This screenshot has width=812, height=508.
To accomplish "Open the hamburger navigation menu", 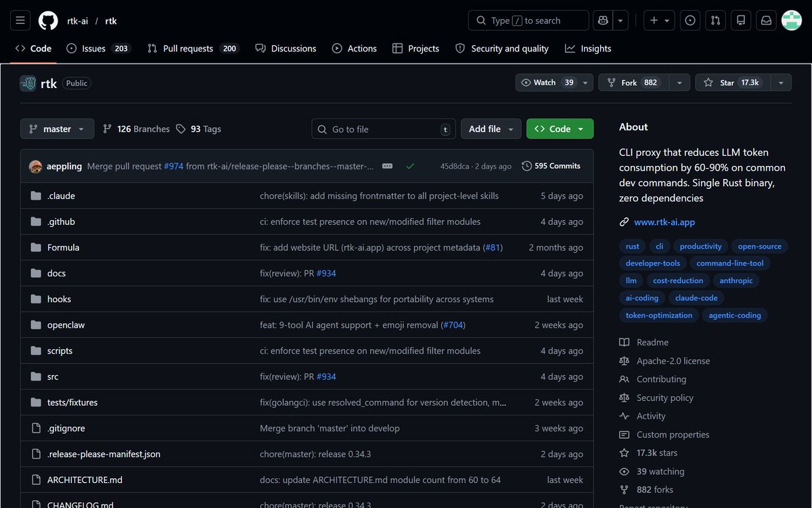I will [x=20, y=20].
